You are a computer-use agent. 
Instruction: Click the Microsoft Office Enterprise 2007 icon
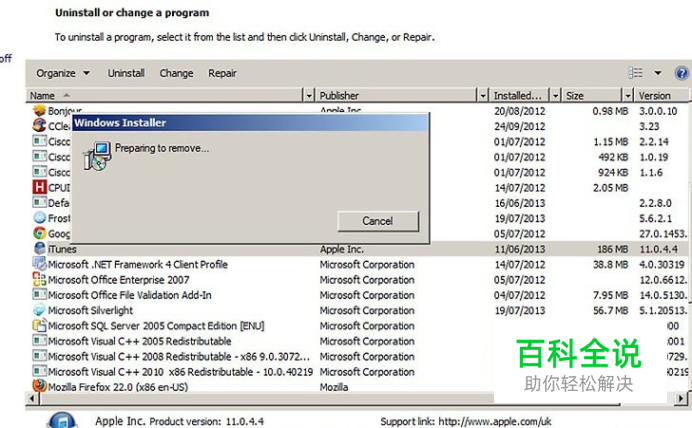(39, 279)
